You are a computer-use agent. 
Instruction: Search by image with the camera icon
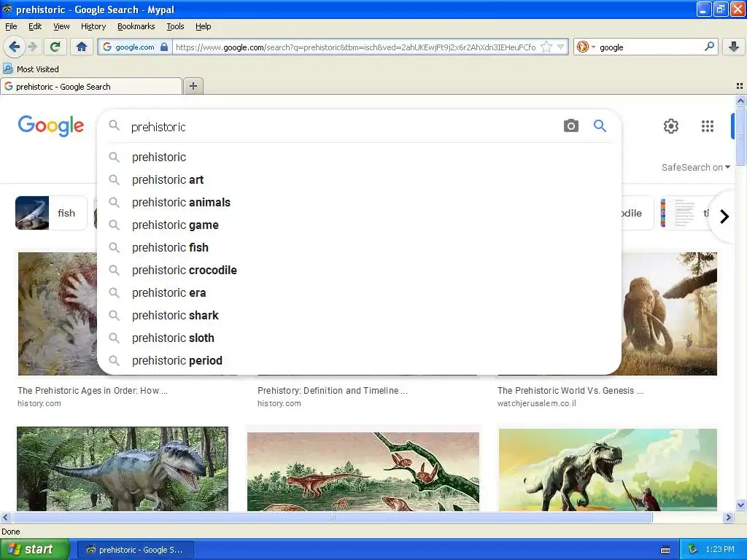(x=570, y=125)
